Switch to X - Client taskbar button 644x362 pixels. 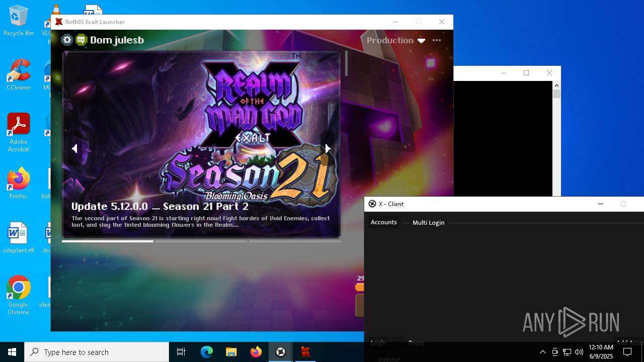click(281, 352)
